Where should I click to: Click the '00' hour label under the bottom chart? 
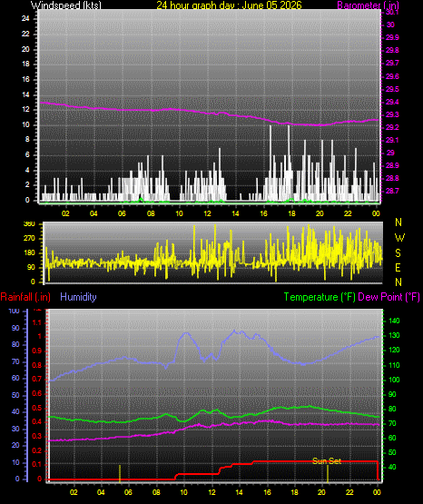click(x=377, y=492)
